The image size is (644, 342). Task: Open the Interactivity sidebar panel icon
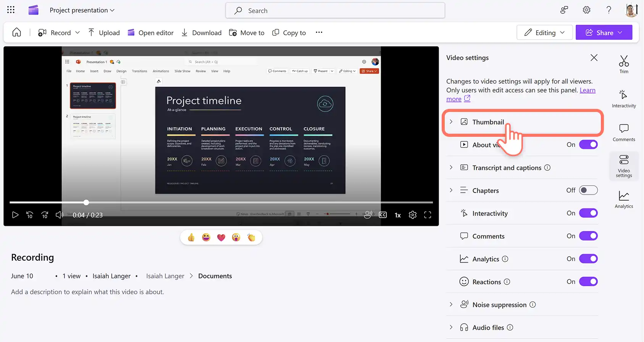click(x=624, y=99)
